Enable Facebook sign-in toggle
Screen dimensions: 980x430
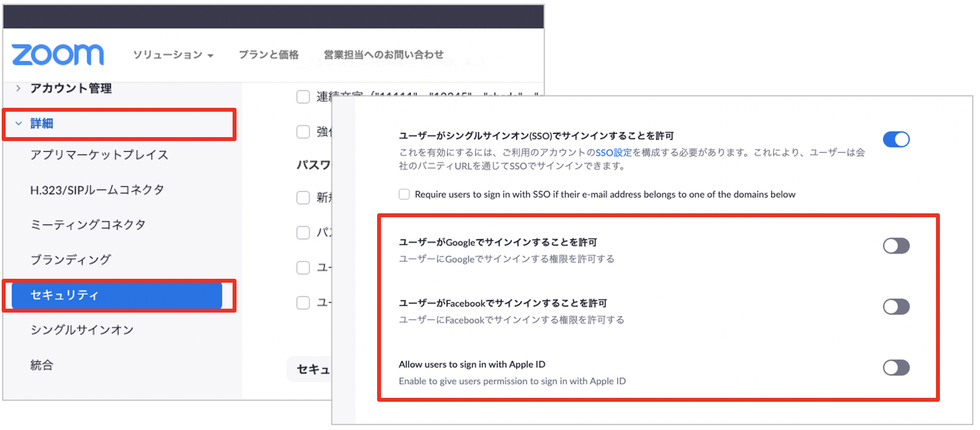pos(896,306)
